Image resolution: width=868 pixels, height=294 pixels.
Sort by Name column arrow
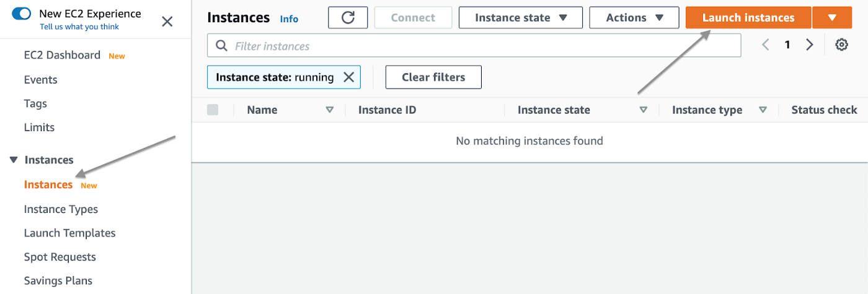coord(330,110)
